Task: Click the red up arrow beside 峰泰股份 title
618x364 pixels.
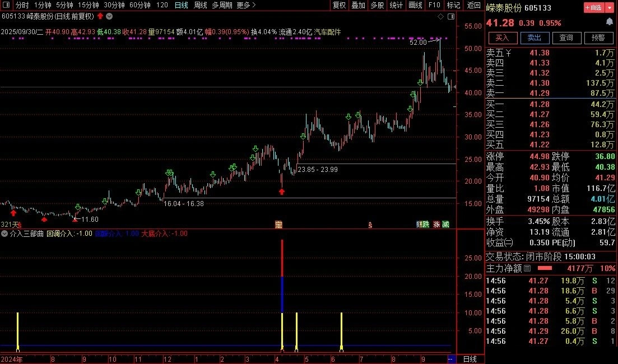Action: (100, 16)
